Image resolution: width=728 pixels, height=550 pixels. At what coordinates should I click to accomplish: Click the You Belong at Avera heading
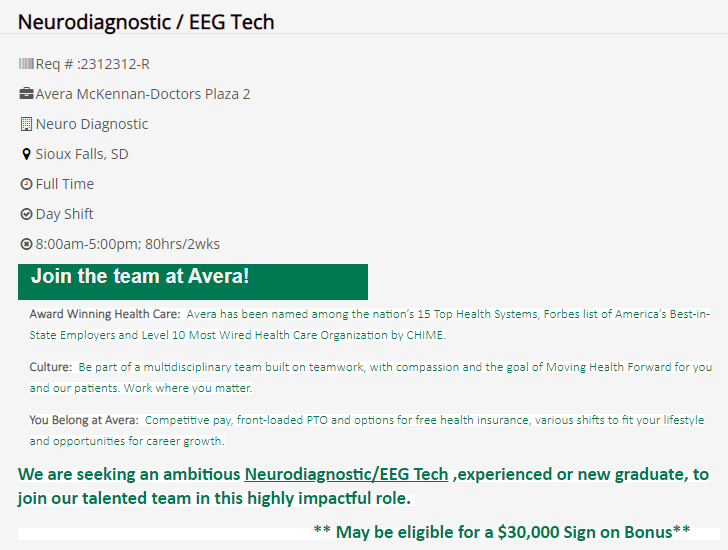[x=84, y=420]
